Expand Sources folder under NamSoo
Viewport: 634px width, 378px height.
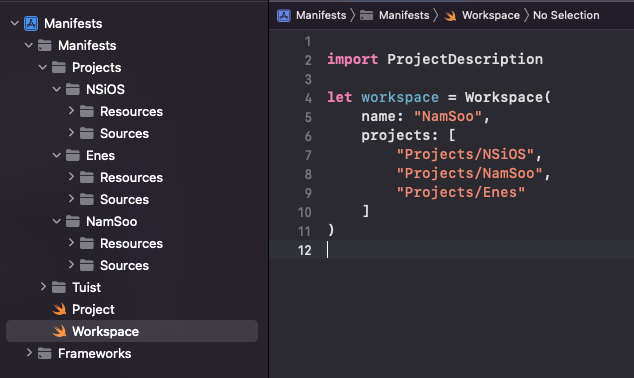click(71, 264)
